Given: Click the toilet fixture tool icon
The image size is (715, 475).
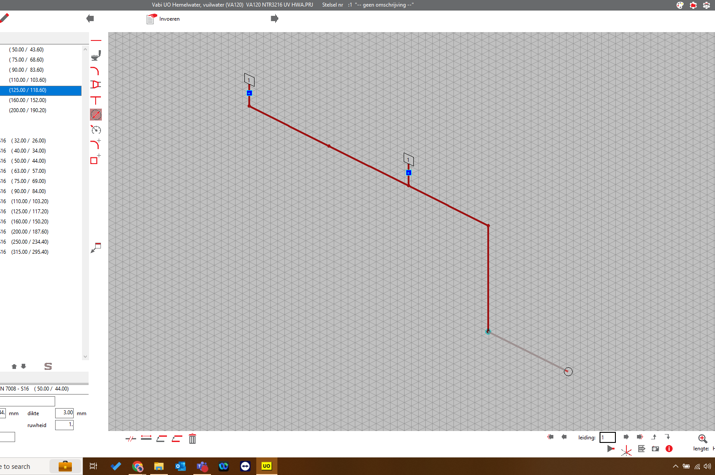Looking at the screenshot, I should pos(96,56).
